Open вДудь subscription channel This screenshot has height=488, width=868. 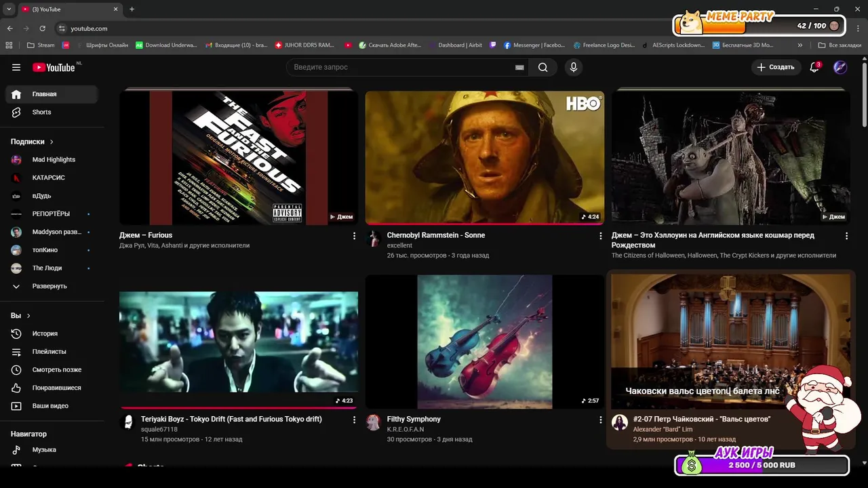pos(52,196)
